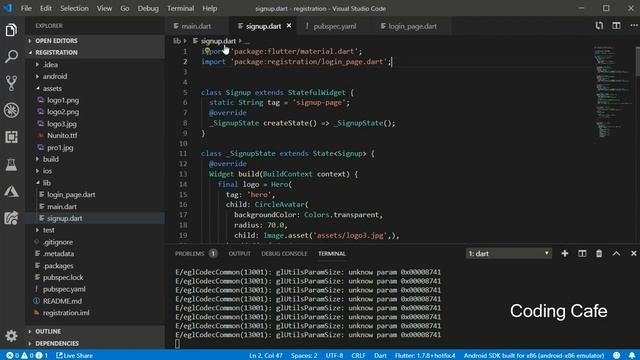Expand the OUTLINE section
This screenshot has width=640, height=360.
[95, 331]
